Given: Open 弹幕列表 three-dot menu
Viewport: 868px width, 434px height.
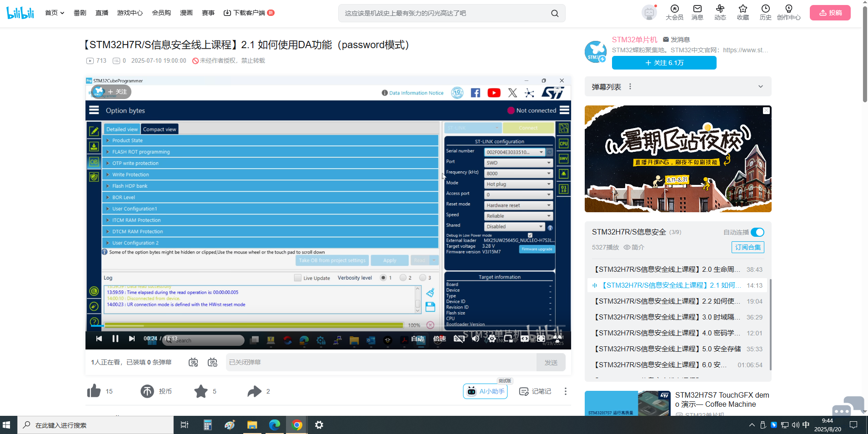Looking at the screenshot, I should pos(630,86).
